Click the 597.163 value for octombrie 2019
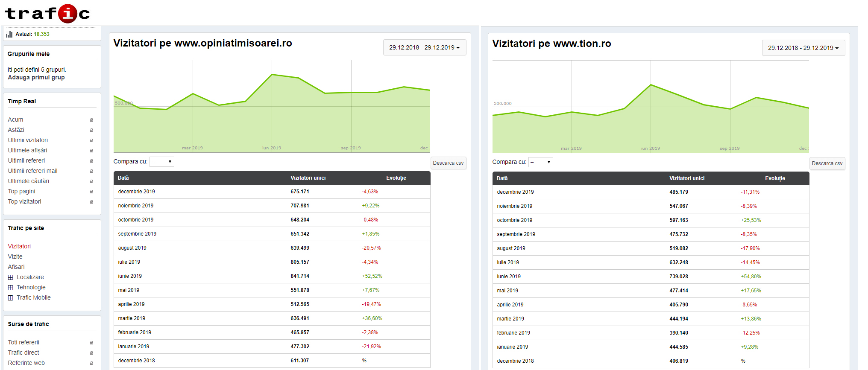868x370 pixels. pos(679,220)
